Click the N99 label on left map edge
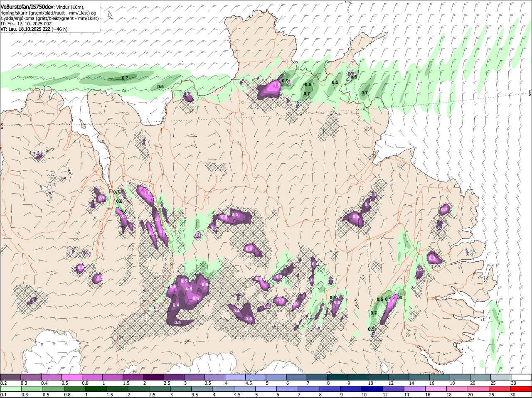 (2, 125)
